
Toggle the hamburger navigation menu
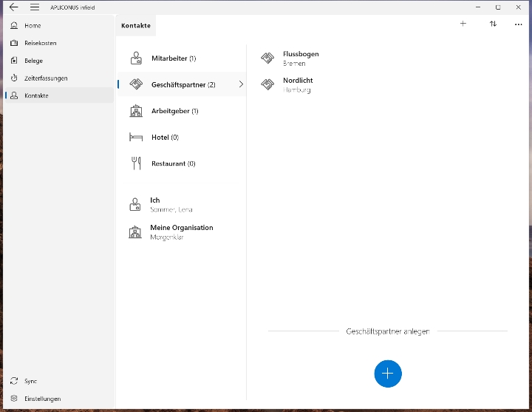pos(35,7)
